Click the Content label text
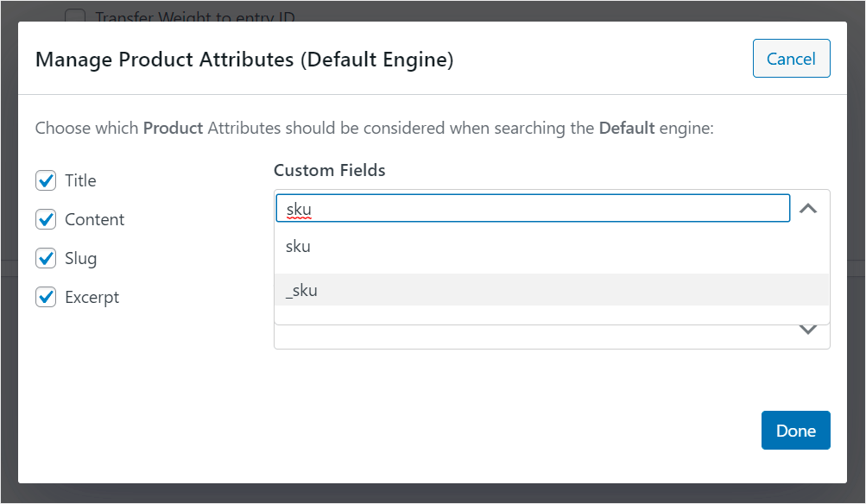 tap(94, 219)
